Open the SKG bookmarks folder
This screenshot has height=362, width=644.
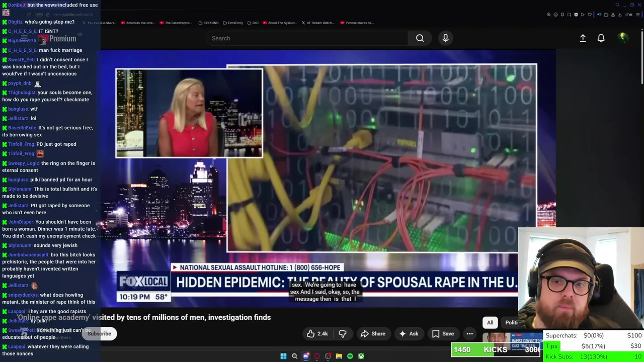tap(253, 23)
